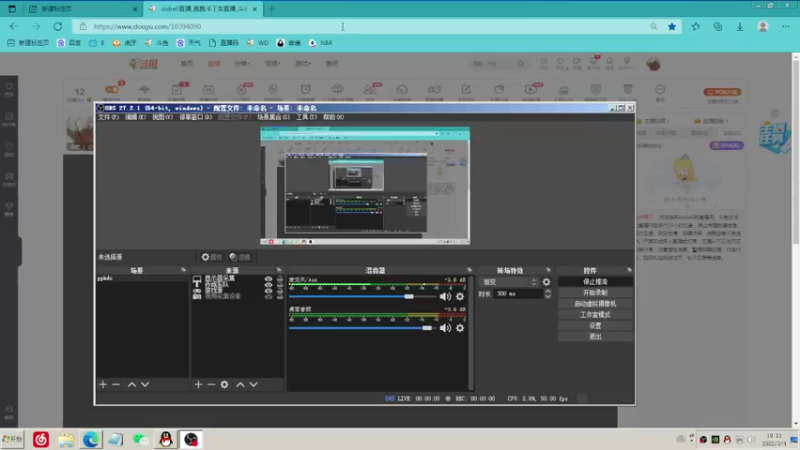Screen dimensions: 800x450
Task: Pop out the Scenes dock panel
Action: pyautogui.click(x=183, y=270)
